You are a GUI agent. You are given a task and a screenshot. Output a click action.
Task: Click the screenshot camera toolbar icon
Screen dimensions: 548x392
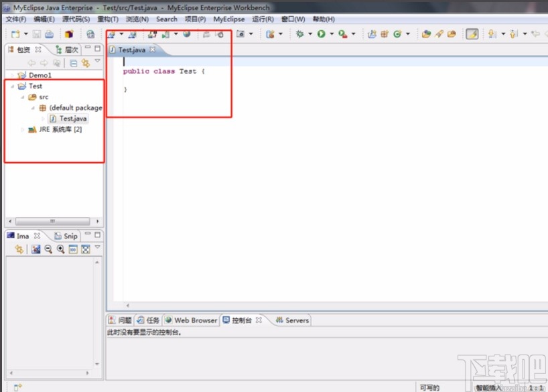pos(241,34)
